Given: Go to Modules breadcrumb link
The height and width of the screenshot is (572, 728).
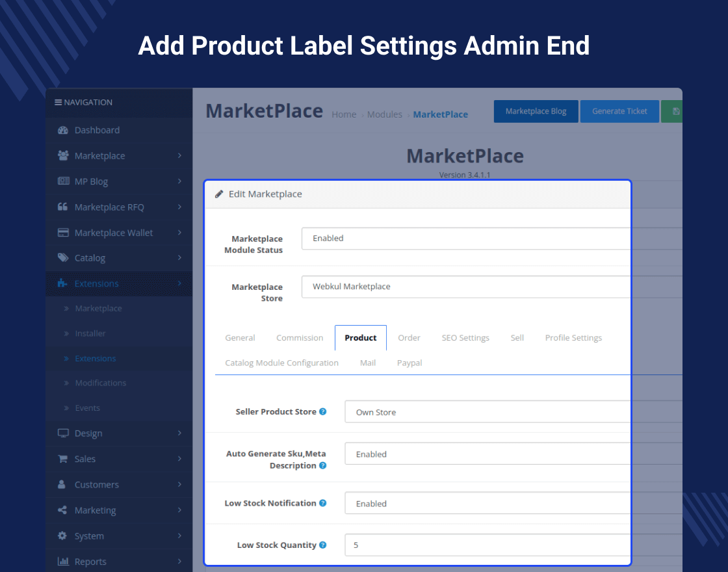Looking at the screenshot, I should pyautogui.click(x=385, y=114).
